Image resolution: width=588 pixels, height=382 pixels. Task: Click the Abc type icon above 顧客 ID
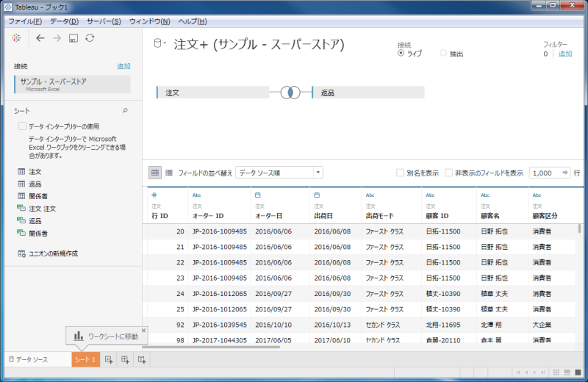click(430, 195)
